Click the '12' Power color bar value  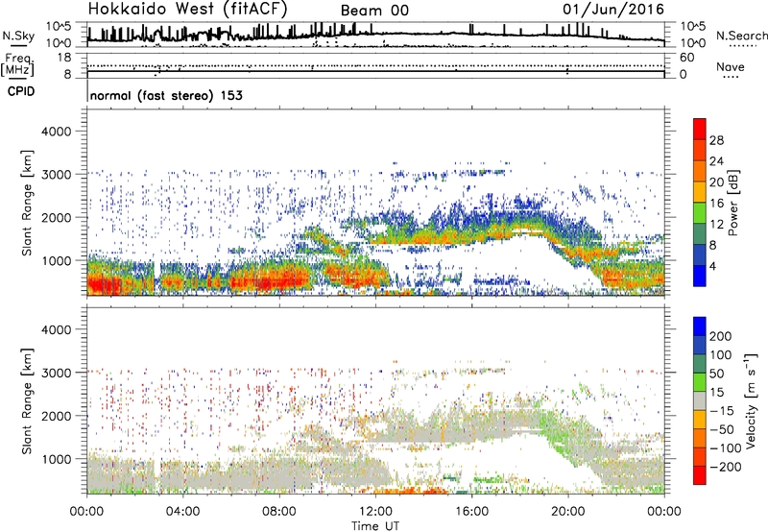[x=716, y=225]
